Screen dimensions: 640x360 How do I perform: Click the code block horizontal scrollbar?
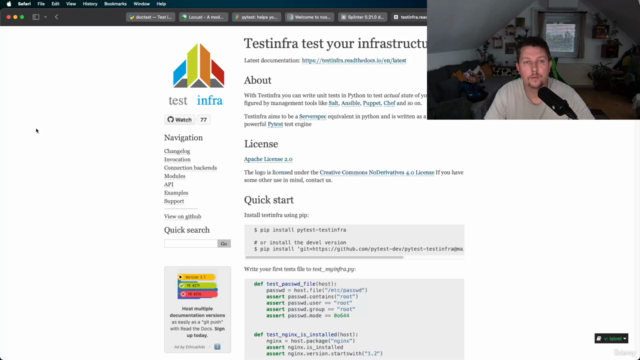pos(324,257)
